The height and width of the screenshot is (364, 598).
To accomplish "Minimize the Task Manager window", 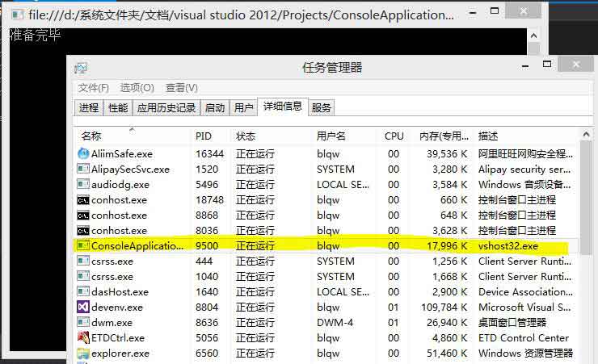I will 525,67.
